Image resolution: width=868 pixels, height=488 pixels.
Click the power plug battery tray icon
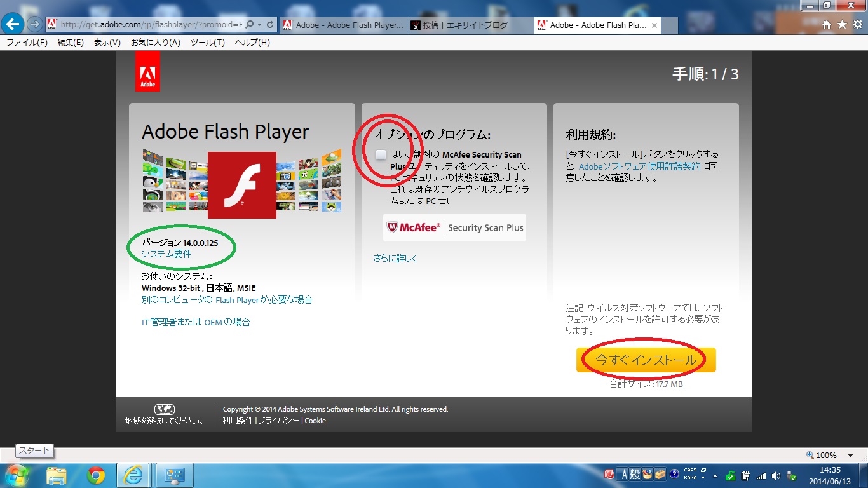tap(746, 475)
